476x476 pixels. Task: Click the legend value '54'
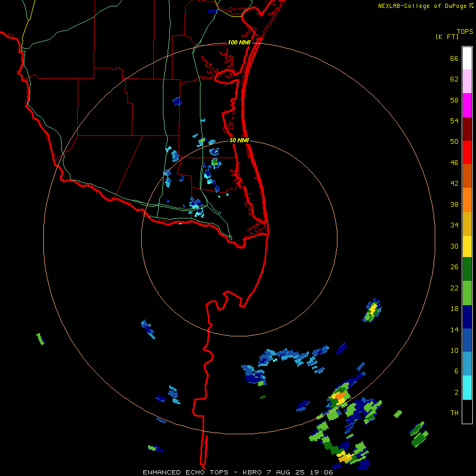(454, 121)
